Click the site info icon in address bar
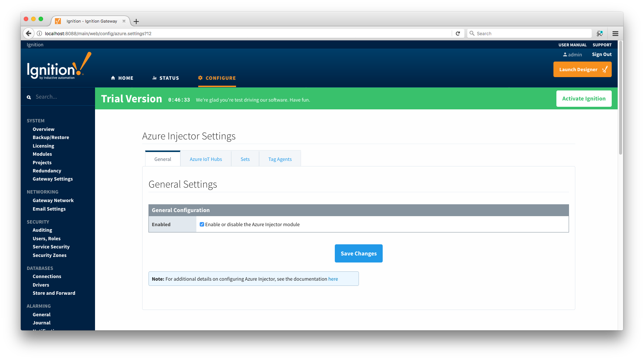Screen dimensions: 644x360 (x=39, y=33)
